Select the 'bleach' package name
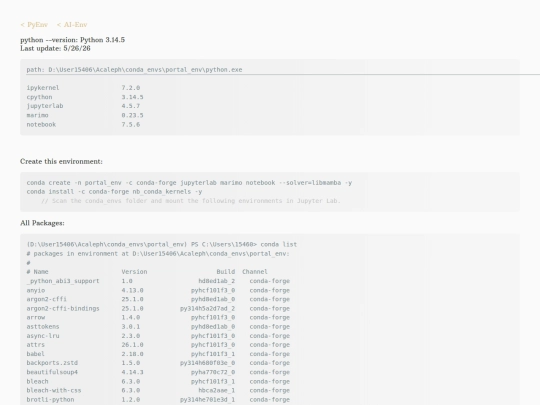 tap(38, 382)
